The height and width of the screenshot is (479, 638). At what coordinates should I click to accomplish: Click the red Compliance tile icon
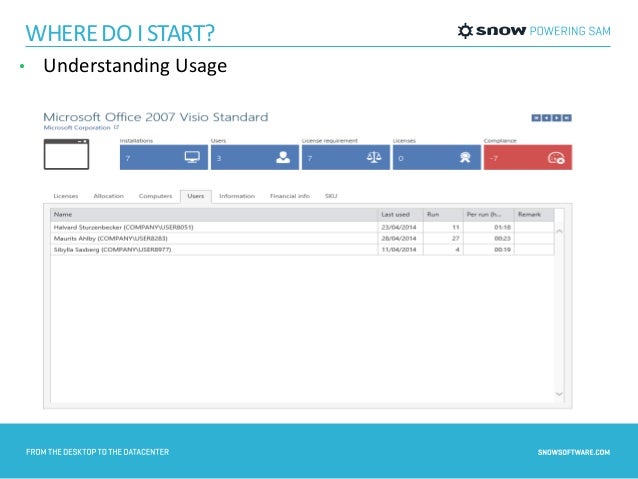point(556,157)
